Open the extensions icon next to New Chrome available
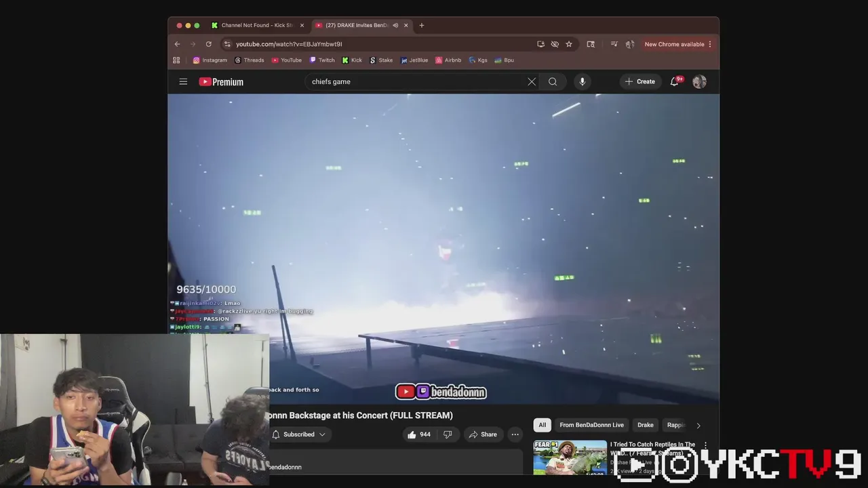 (629, 44)
